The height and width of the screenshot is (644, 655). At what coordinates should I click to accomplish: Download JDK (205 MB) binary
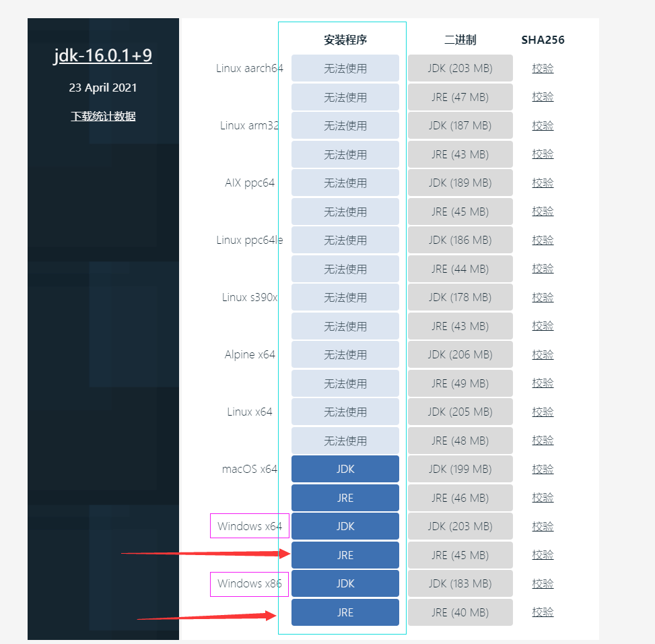pyautogui.click(x=460, y=412)
